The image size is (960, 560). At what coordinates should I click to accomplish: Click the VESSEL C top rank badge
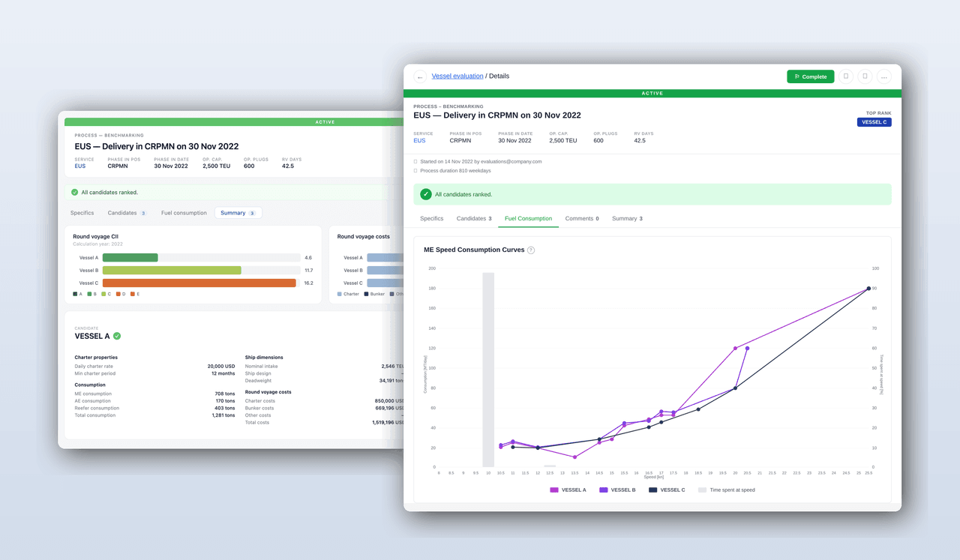874,122
